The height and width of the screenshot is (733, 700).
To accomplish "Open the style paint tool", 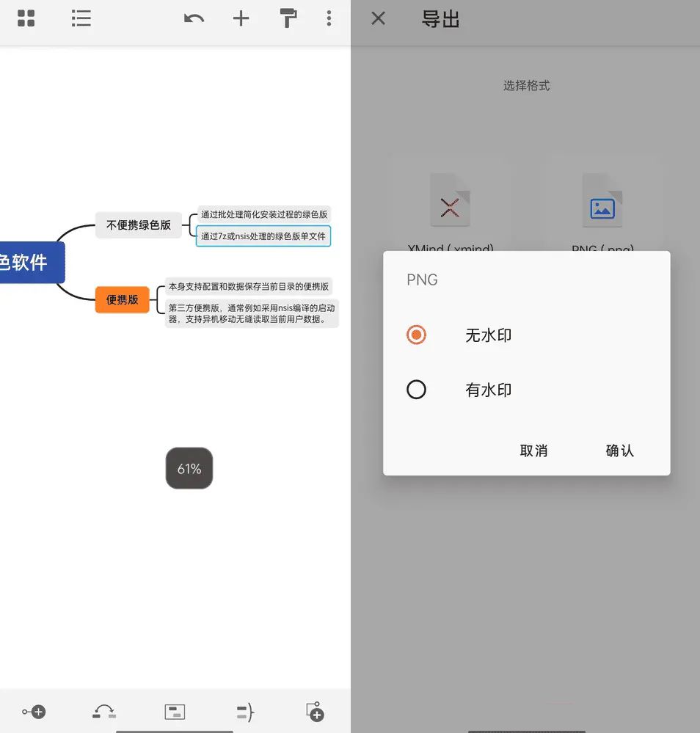I will click(288, 18).
